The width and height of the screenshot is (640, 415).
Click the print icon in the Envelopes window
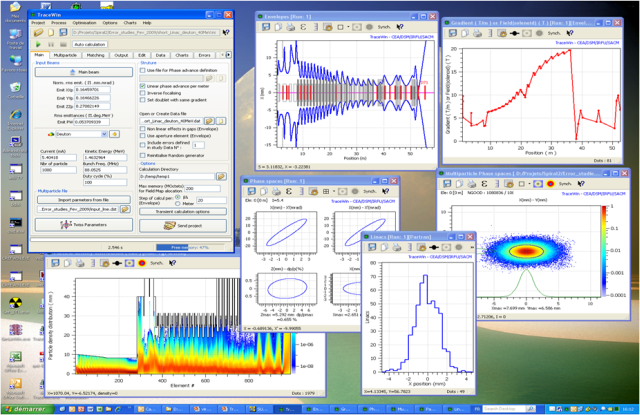(x=290, y=27)
